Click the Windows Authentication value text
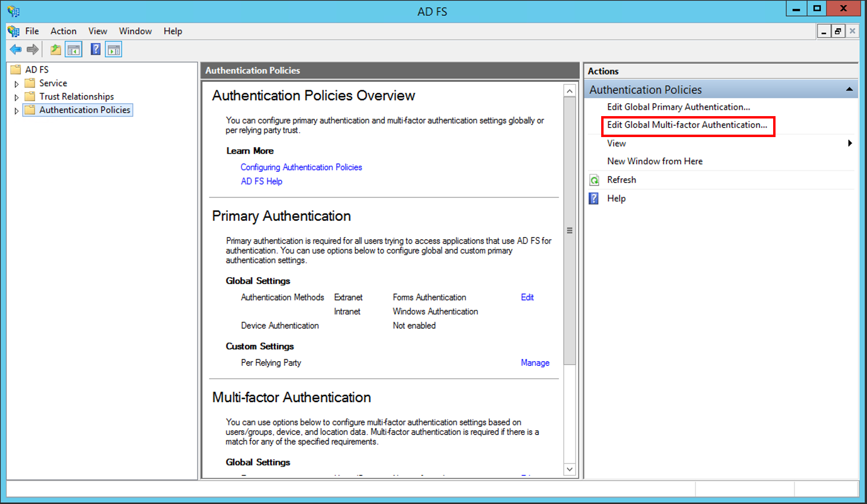867x504 pixels. pos(435,312)
